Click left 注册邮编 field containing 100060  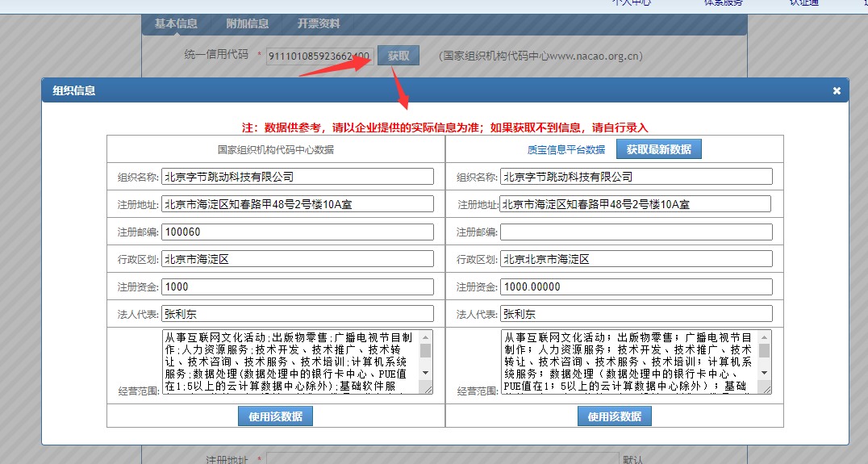tap(298, 232)
